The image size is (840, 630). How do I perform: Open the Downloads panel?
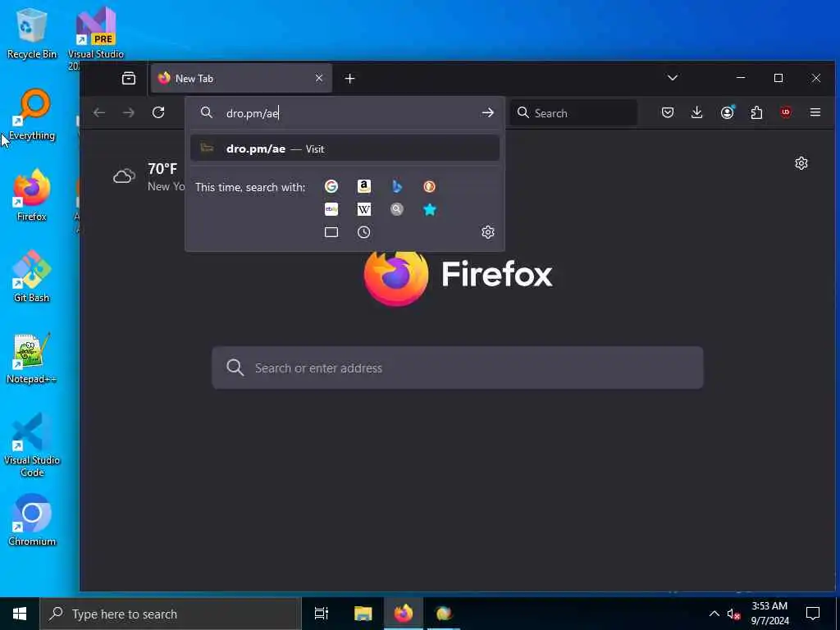[697, 112]
